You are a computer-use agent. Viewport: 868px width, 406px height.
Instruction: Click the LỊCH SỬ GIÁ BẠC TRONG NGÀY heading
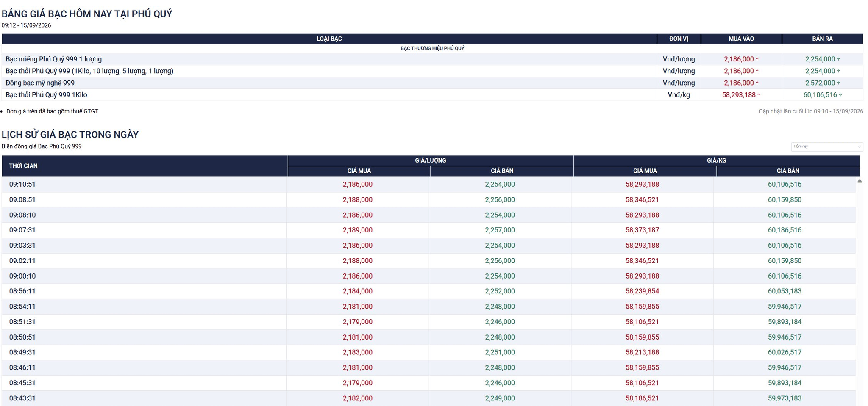[70, 135]
